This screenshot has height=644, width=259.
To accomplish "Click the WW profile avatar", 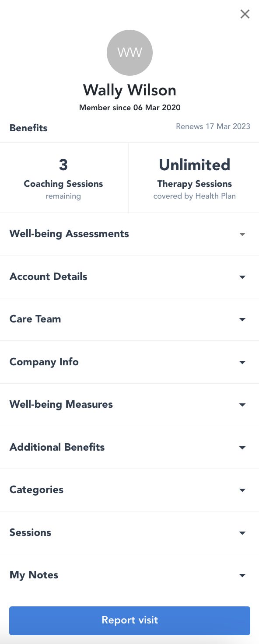I will click(x=129, y=52).
